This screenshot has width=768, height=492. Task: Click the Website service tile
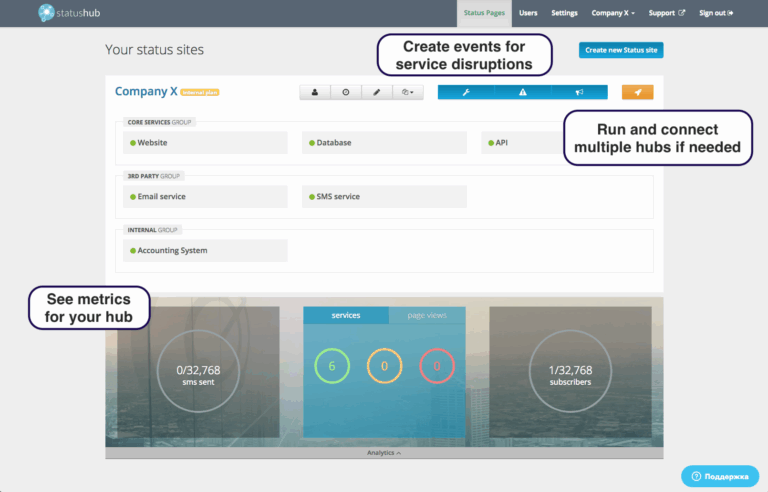point(205,143)
